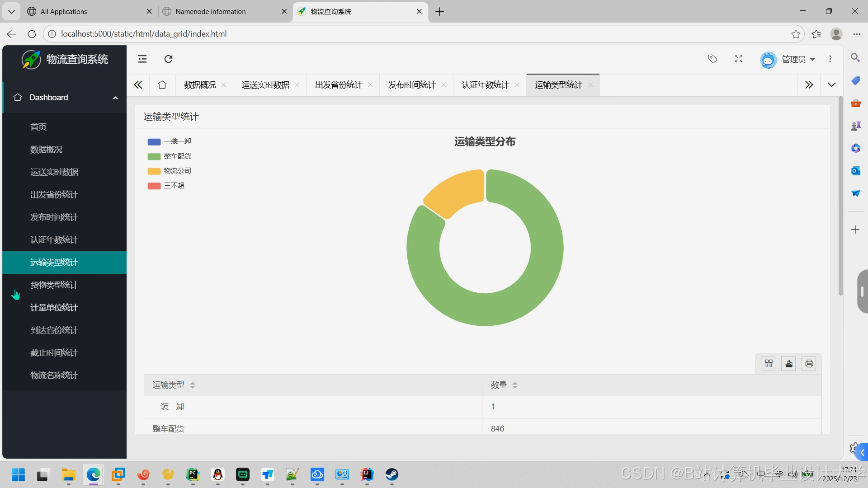This screenshot has height=488, width=868.
Task: Collapse the sidebar with menu fold icon
Action: click(x=142, y=59)
